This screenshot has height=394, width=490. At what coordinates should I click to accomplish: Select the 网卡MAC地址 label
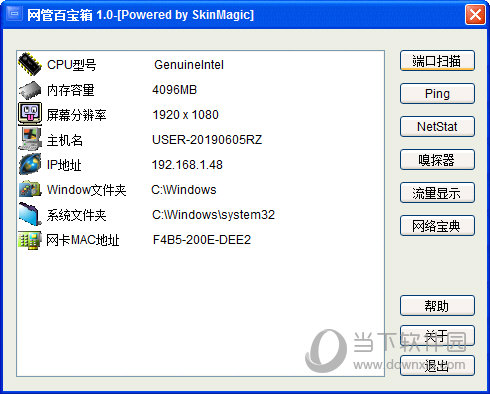point(83,240)
